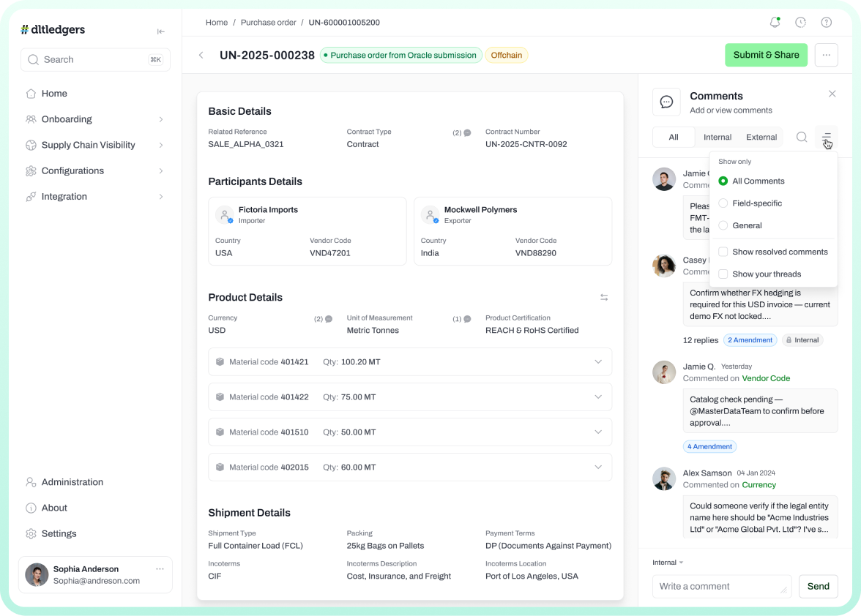Open the history clock icon
This screenshot has width=861, height=616.
pyautogui.click(x=800, y=23)
